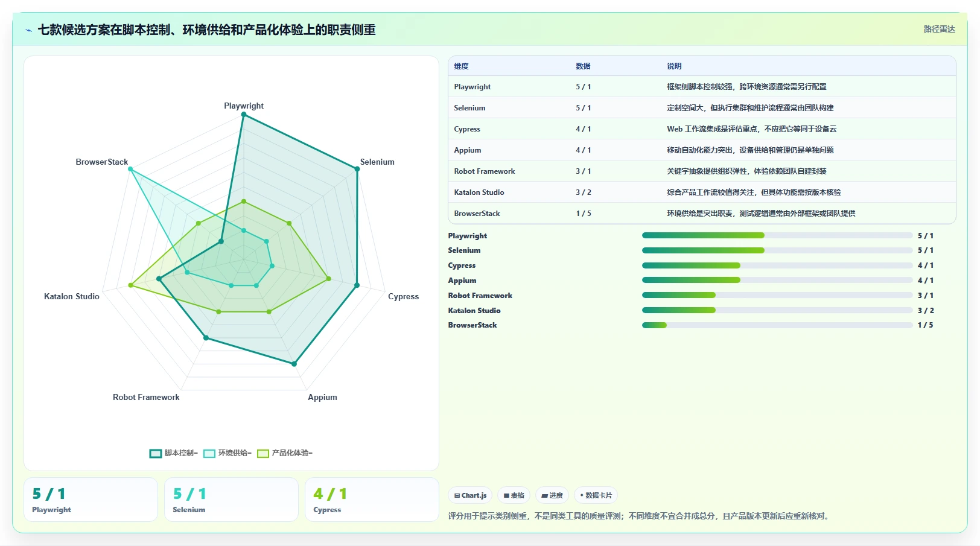The height and width of the screenshot is (546, 980).
Task: Click the Appium axis label on the radar chart
Action: (322, 397)
